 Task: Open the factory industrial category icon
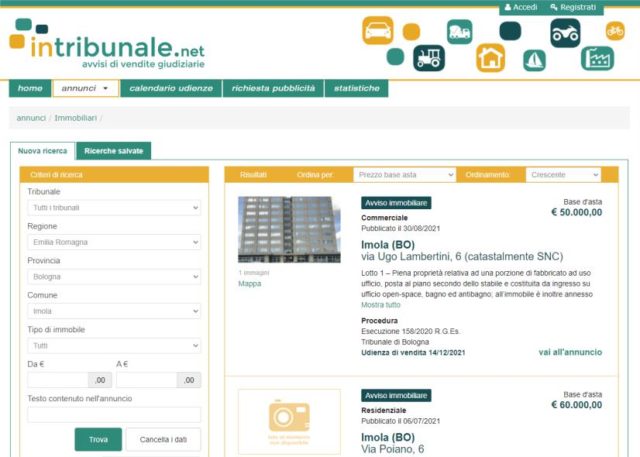click(597, 58)
